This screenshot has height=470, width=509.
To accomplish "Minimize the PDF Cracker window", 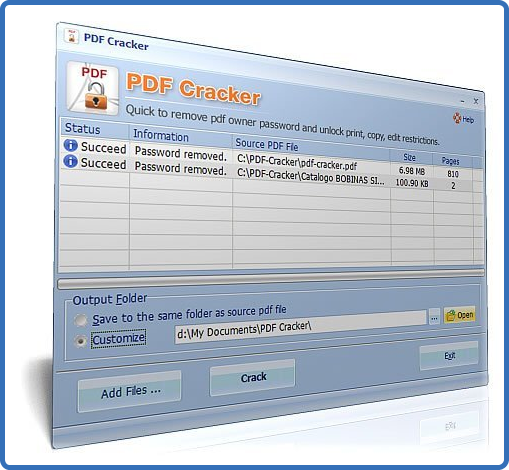I will (463, 101).
